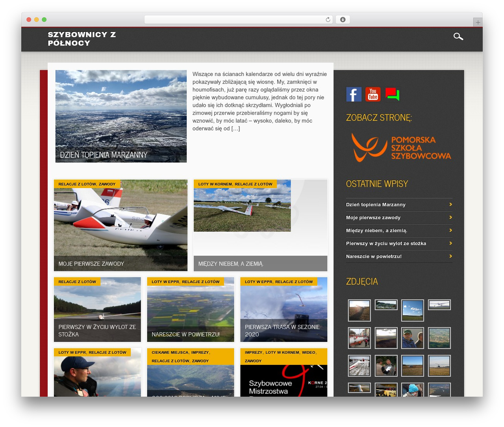This screenshot has width=504, height=427.
Task: Open recent post Między niebem, a ziemią.
Action: point(376,230)
